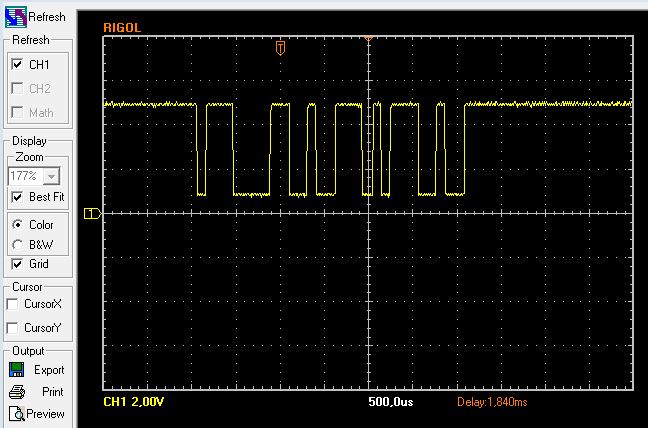This screenshot has width=648, height=428.
Task: Toggle the Best Fit checkbox
Action: point(17,197)
